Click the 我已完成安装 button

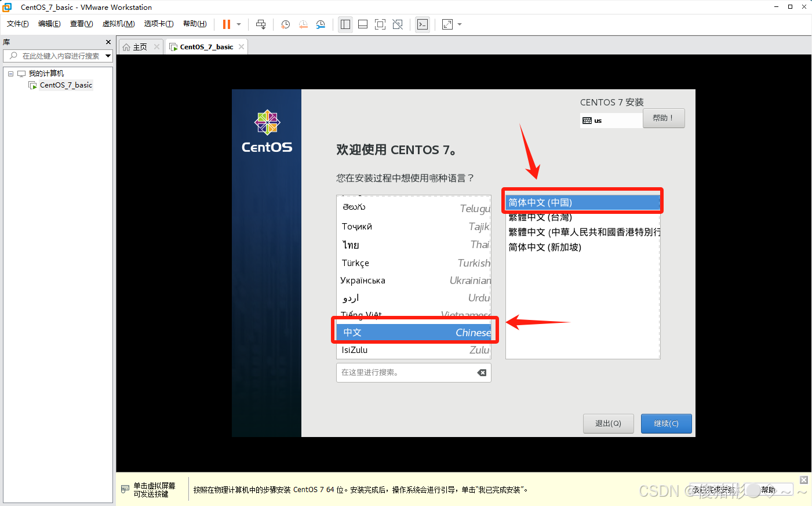click(x=713, y=490)
